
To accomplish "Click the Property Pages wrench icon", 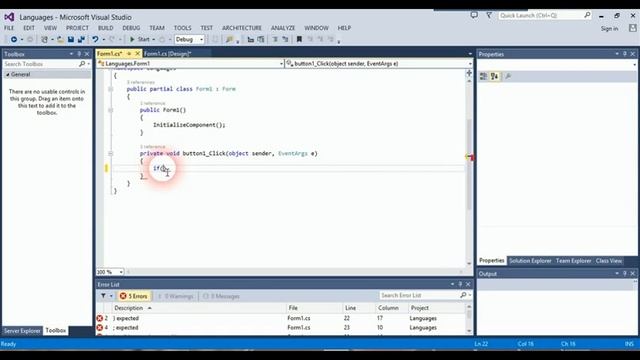I will pos(508,76).
